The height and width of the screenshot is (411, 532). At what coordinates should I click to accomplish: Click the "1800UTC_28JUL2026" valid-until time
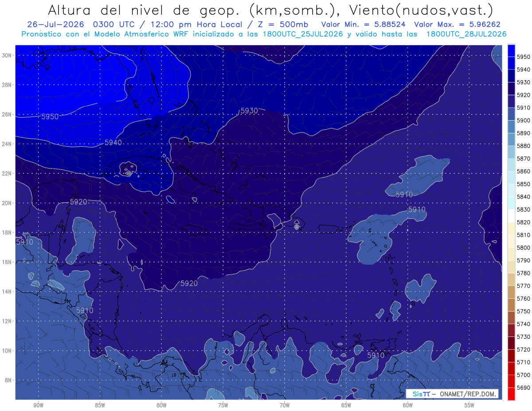pos(466,34)
